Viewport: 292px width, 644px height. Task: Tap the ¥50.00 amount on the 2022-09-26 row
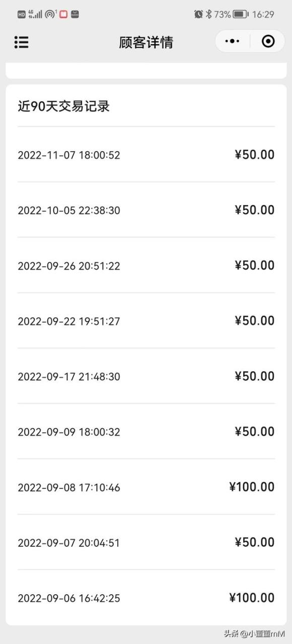click(254, 265)
